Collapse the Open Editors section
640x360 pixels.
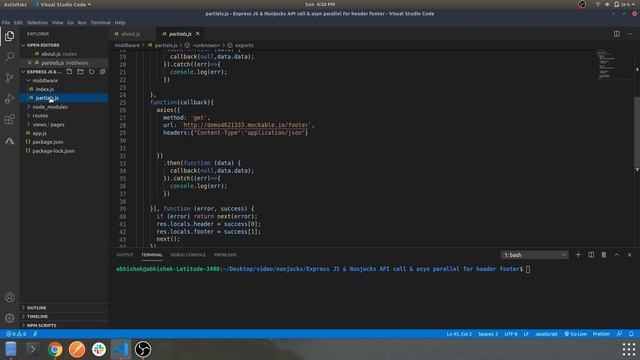pos(23,45)
